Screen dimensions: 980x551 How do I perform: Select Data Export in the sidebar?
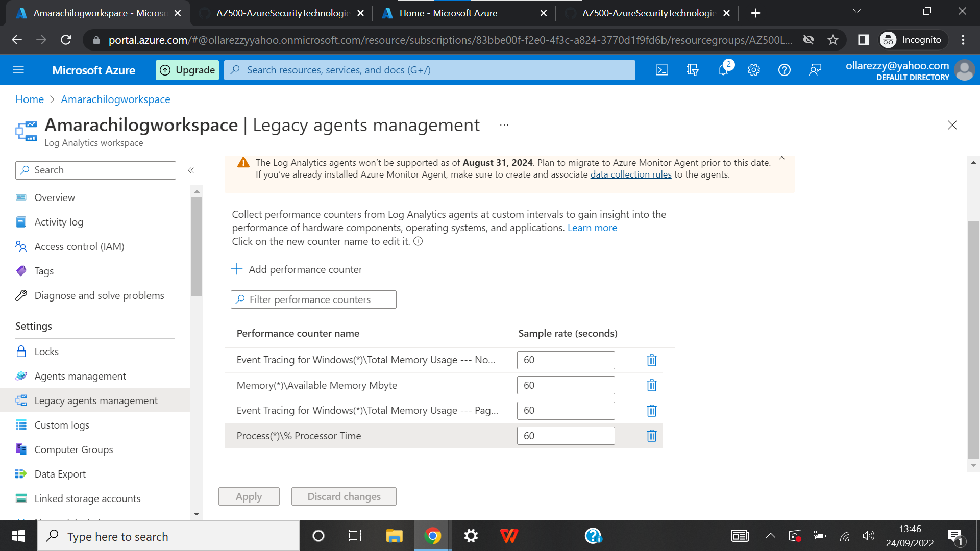click(60, 473)
